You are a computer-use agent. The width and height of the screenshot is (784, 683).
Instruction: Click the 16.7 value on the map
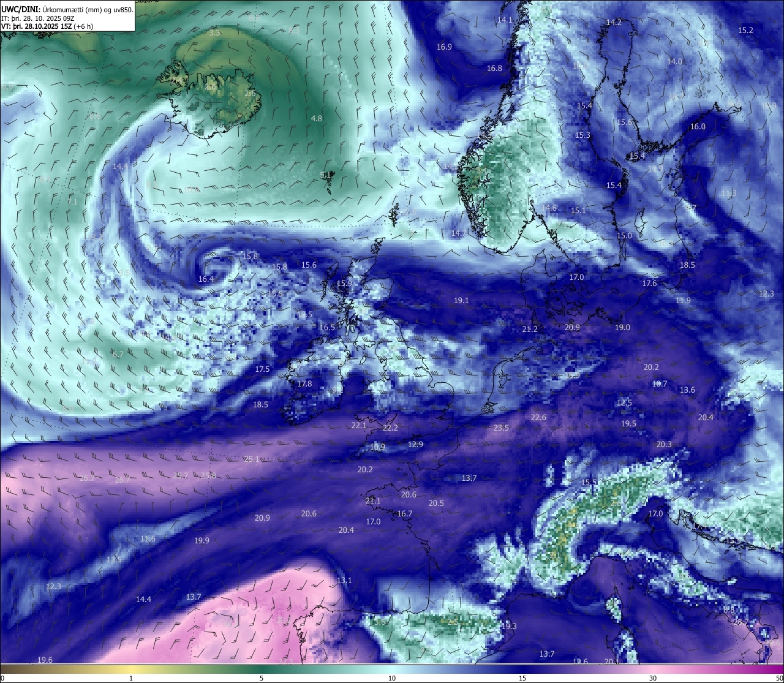click(x=405, y=514)
